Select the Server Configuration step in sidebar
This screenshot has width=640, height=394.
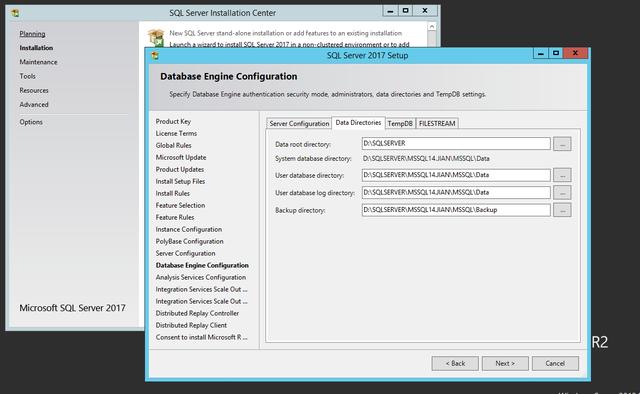[x=185, y=253]
